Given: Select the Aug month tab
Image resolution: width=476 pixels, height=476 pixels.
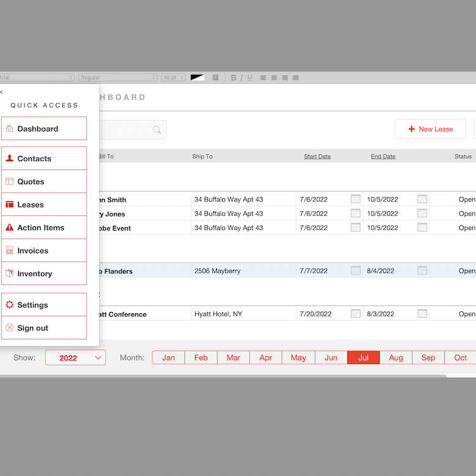Looking at the screenshot, I should click(396, 358).
